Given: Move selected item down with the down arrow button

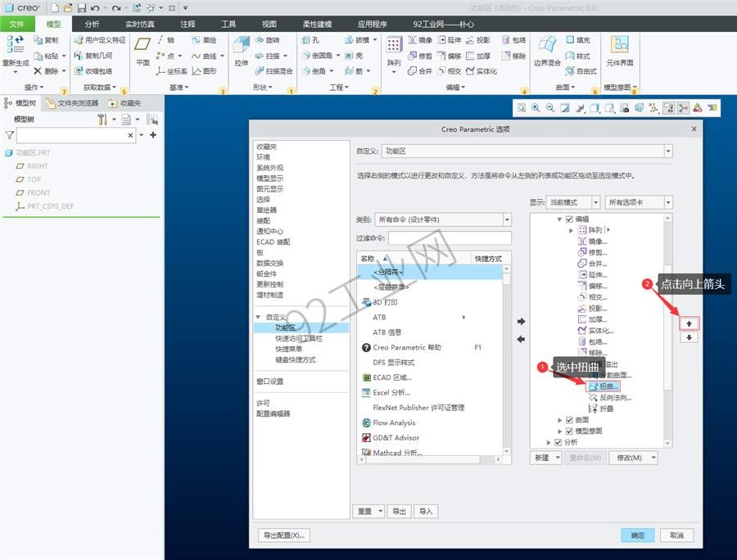Looking at the screenshot, I should click(x=689, y=337).
